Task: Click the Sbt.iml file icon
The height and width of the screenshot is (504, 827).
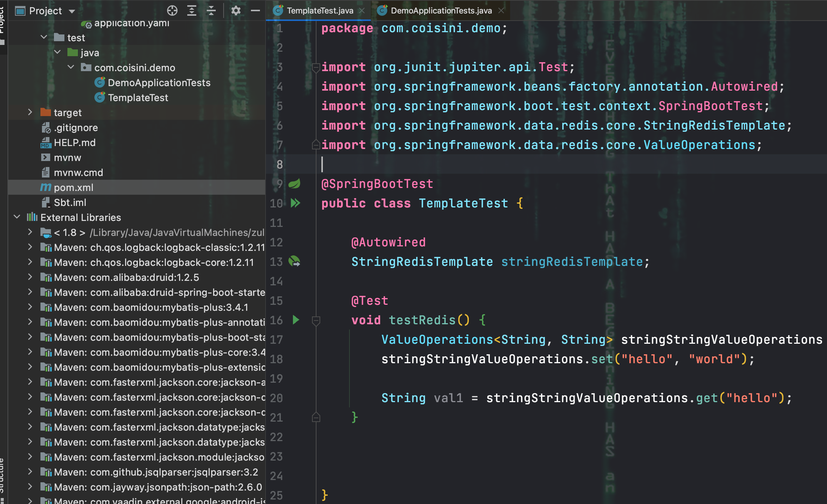Action: pos(46,202)
